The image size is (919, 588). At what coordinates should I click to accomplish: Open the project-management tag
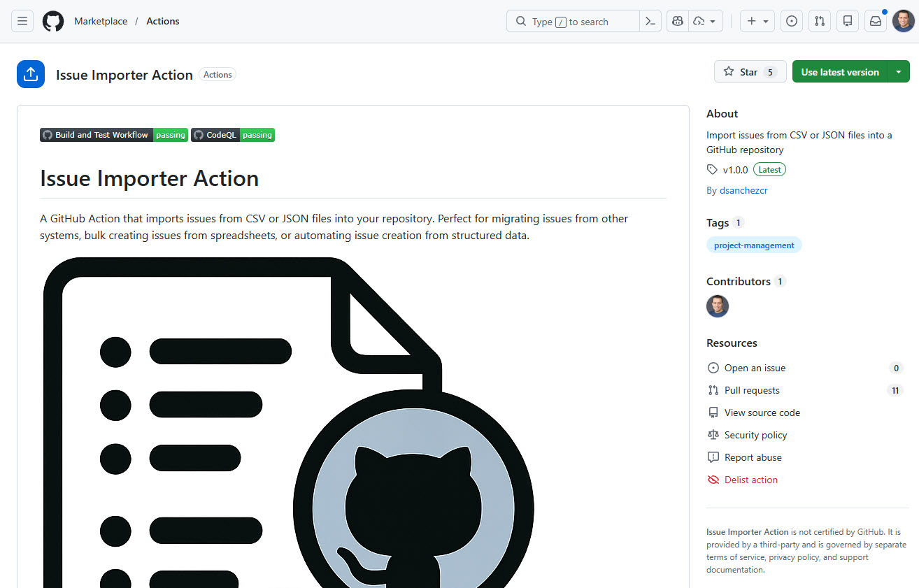tap(754, 245)
